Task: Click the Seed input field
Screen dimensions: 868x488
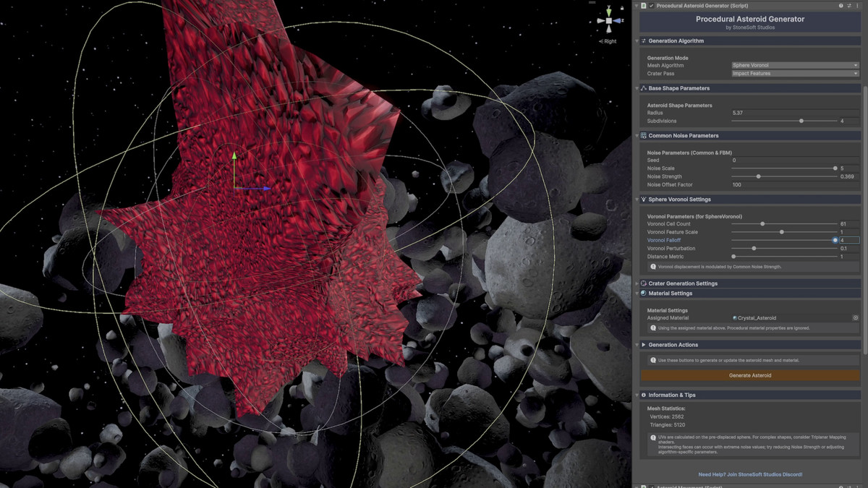Action: click(x=795, y=160)
